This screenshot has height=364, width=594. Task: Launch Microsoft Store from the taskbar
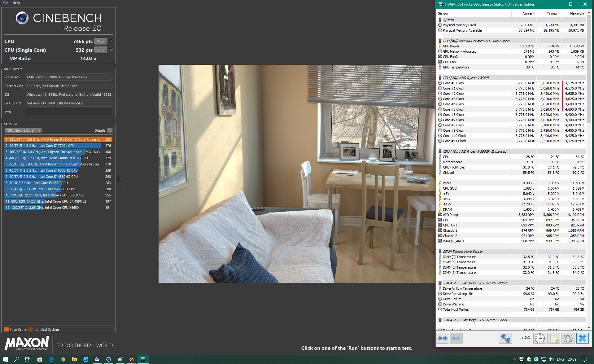[x=40, y=359]
